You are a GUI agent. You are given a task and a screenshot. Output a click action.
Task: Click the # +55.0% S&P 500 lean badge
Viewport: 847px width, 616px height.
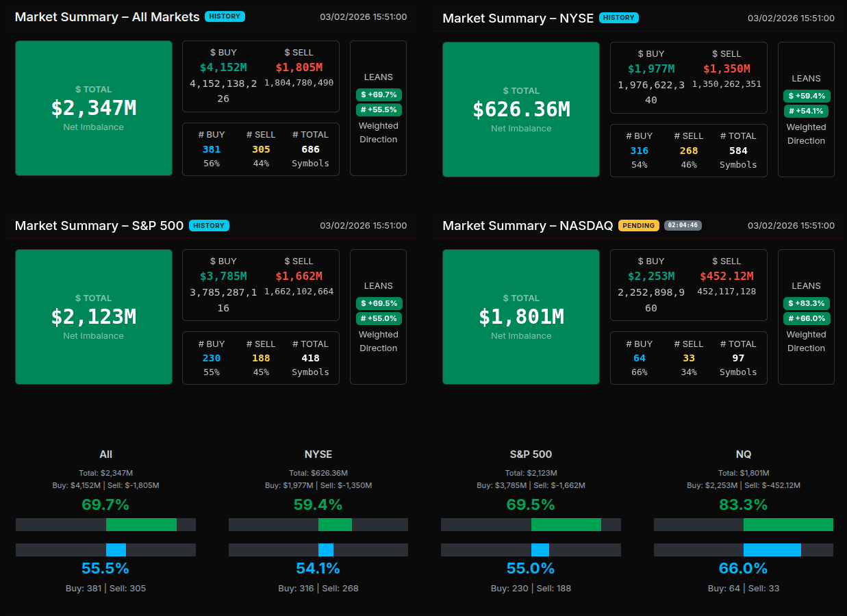click(x=379, y=318)
